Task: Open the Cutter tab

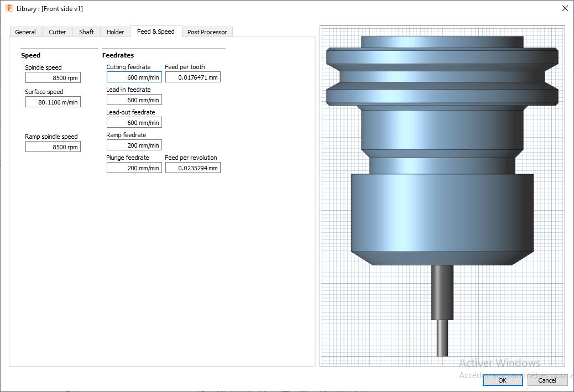Action: point(58,32)
